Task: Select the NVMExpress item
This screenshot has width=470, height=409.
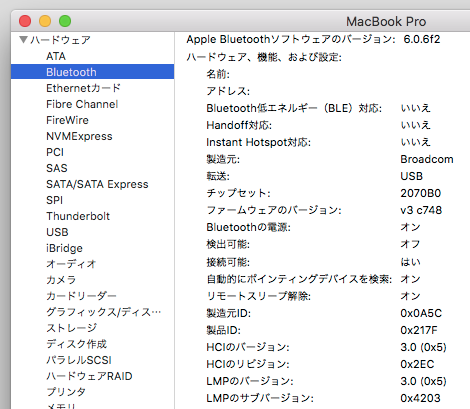Action: pos(79,136)
